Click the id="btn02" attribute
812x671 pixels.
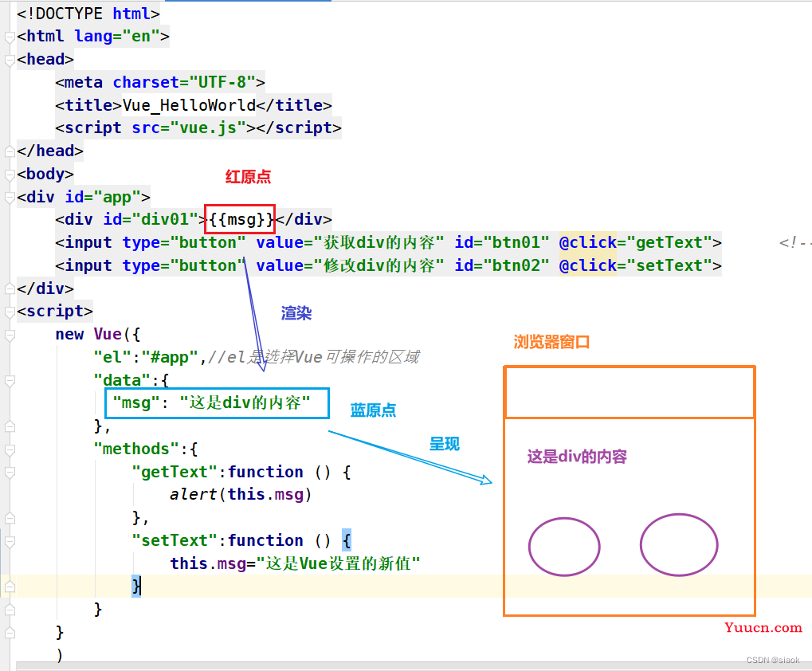coord(502,265)
